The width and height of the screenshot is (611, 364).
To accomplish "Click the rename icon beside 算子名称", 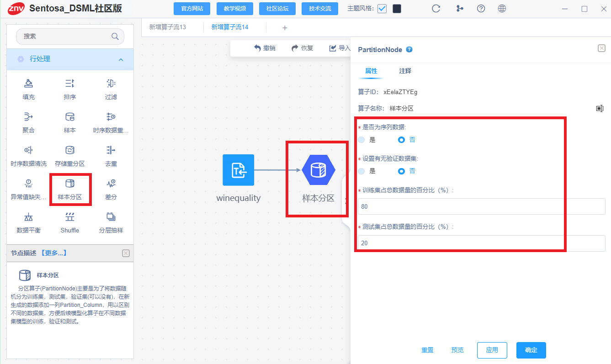I will 600,108.
